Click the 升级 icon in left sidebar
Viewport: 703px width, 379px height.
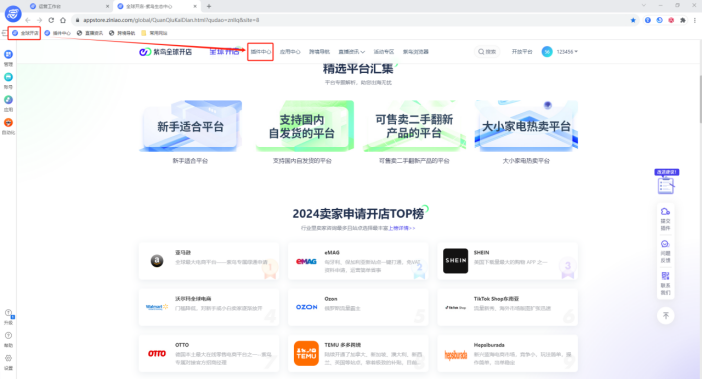coord(8,313)
